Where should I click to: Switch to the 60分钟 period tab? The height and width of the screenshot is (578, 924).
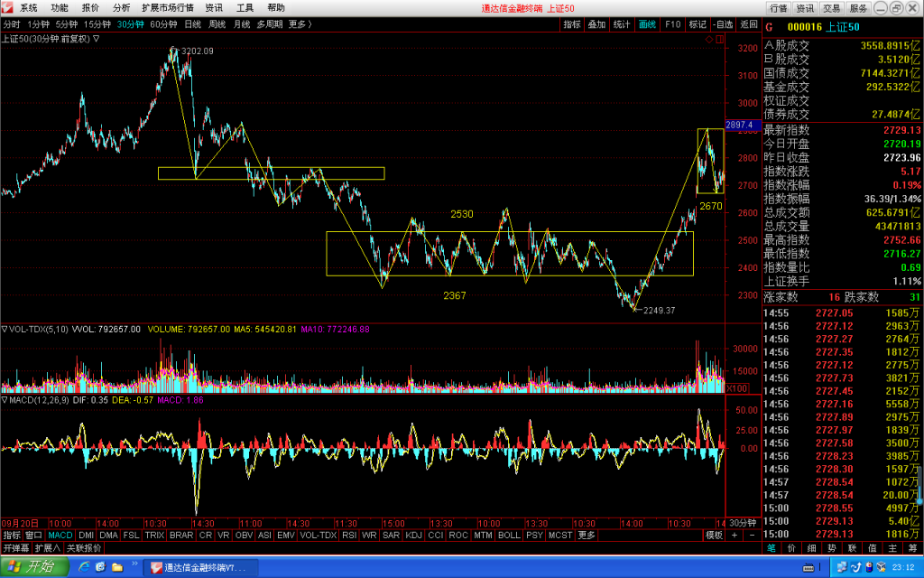coord(163,24)
